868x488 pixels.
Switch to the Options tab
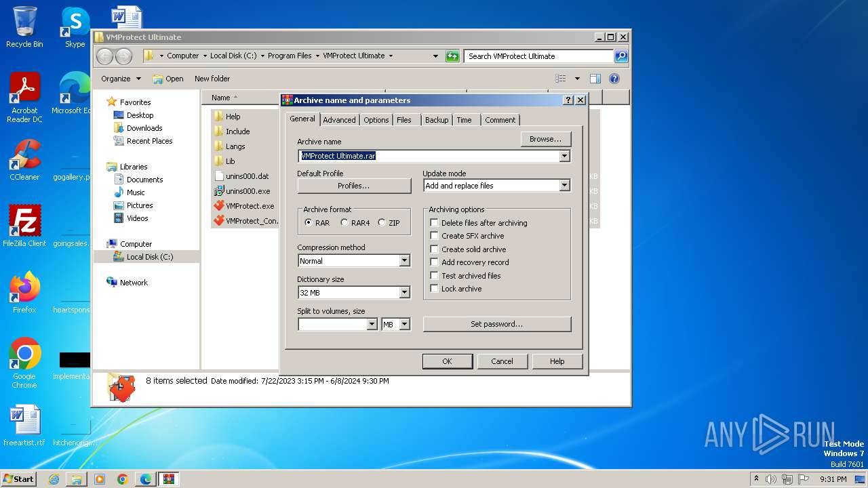point(376,120)
